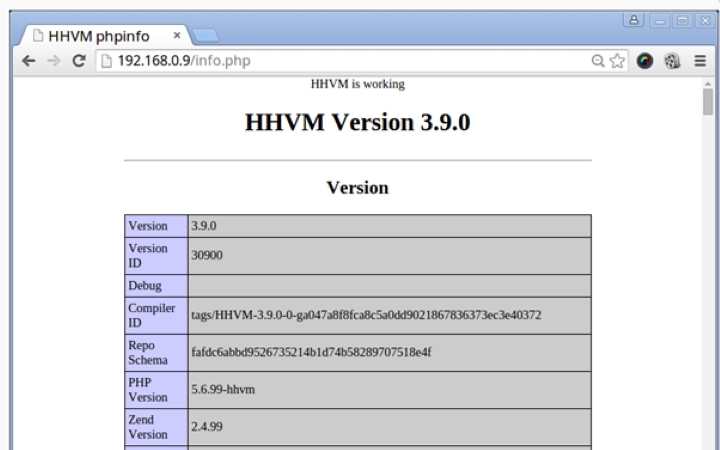The height and width of the screenshot is (450, 720).
Task: Maximize the browser window
Action: click(x=682, y=21)
